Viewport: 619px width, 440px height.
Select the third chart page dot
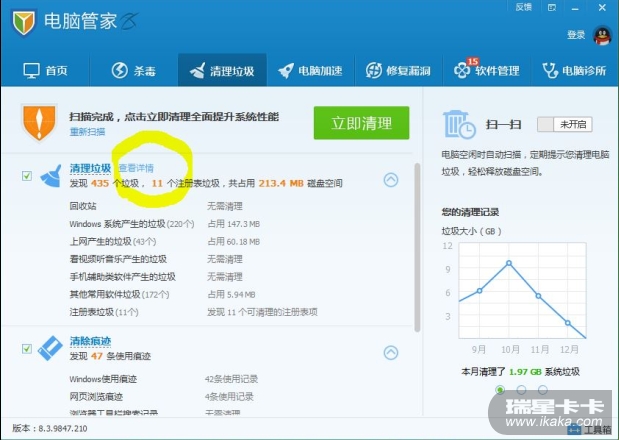click(x=543, y=390)
